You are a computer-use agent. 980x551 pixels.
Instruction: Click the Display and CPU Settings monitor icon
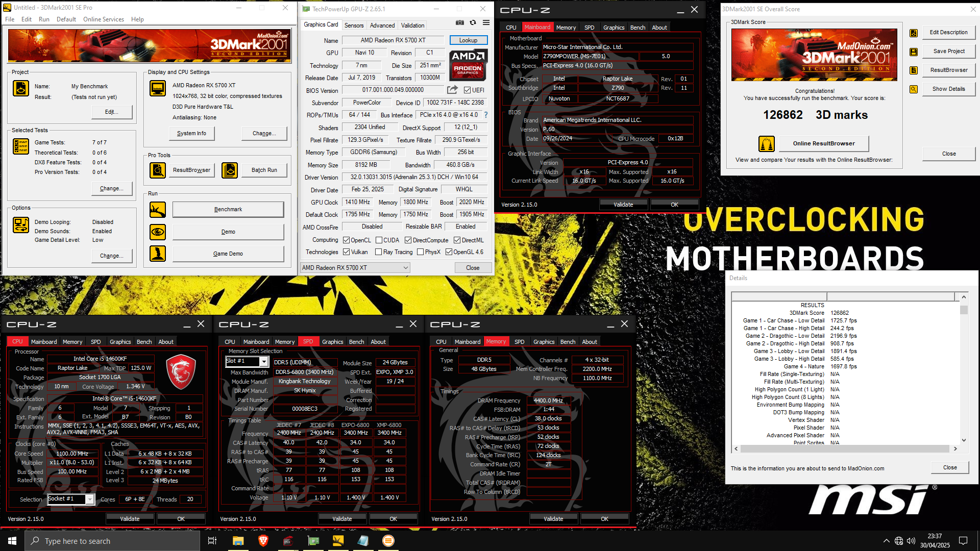158,88
